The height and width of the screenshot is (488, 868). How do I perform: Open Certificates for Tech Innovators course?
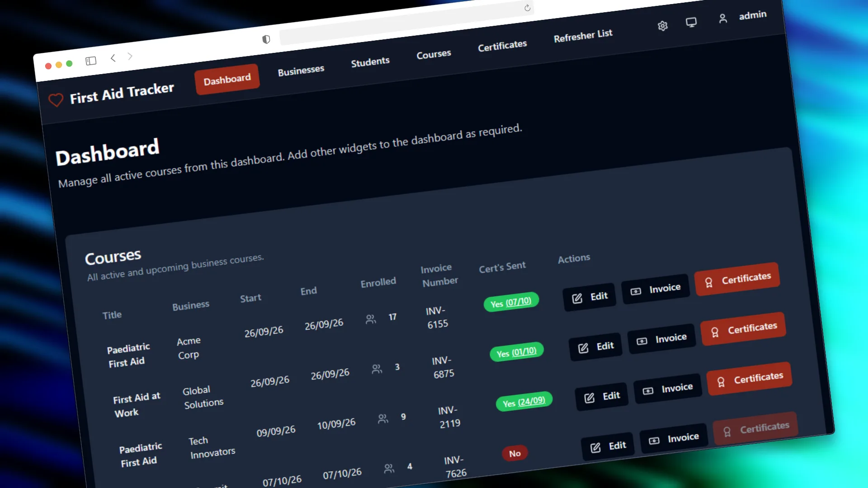pos(750,379)
